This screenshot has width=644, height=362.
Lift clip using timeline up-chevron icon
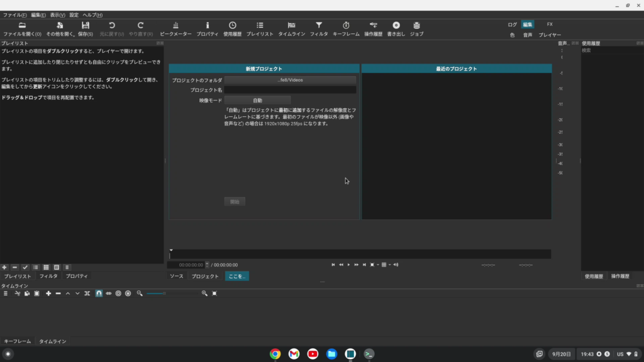pos(68,293)
